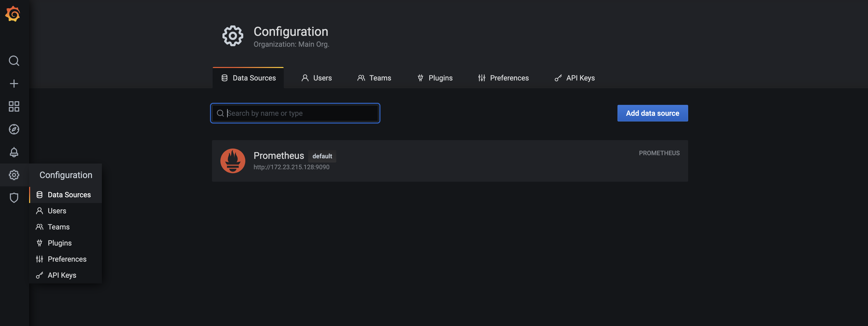
Task: Click the Add data source button
Action: coord(652,113)
